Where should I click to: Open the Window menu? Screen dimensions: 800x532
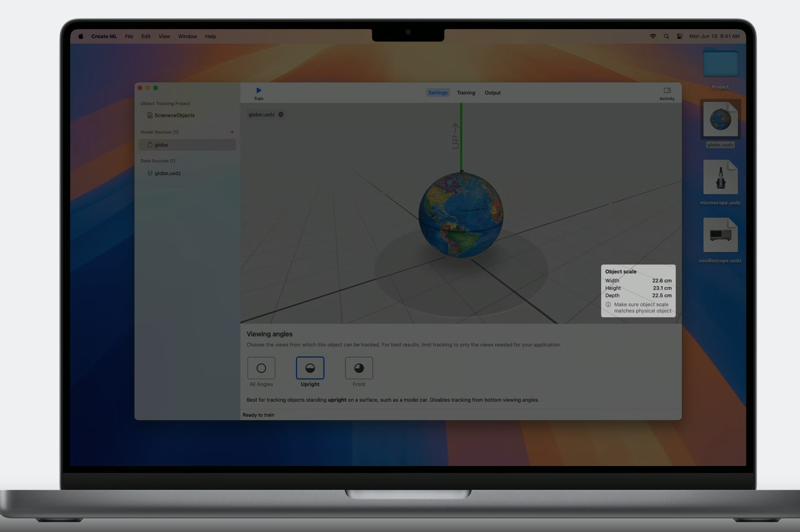click(x=187, y=36)
